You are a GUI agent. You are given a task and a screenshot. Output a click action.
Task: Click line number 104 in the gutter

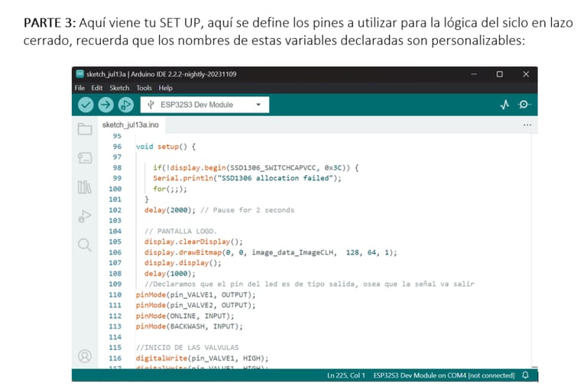coord(115,231)
